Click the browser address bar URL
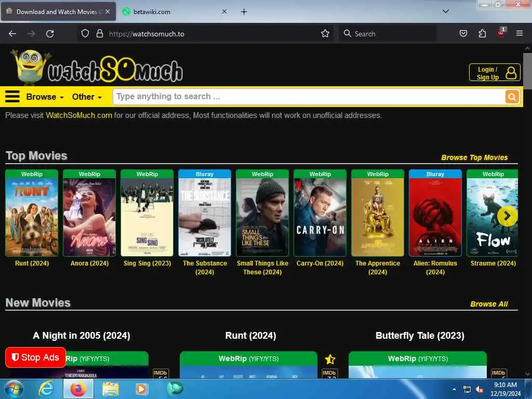This screenshot has height=399, width=532. coord(147,34)
